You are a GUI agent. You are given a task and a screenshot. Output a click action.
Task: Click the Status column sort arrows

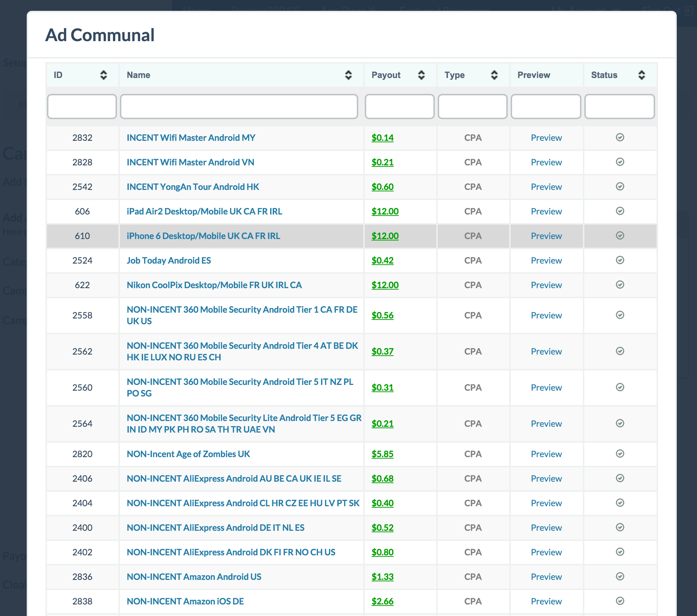click(641, 75)
